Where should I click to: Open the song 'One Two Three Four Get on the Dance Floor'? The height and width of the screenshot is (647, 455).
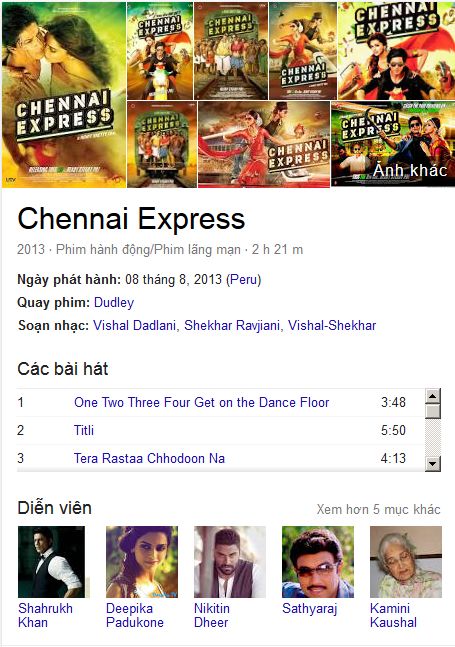(x=201, y=402)
